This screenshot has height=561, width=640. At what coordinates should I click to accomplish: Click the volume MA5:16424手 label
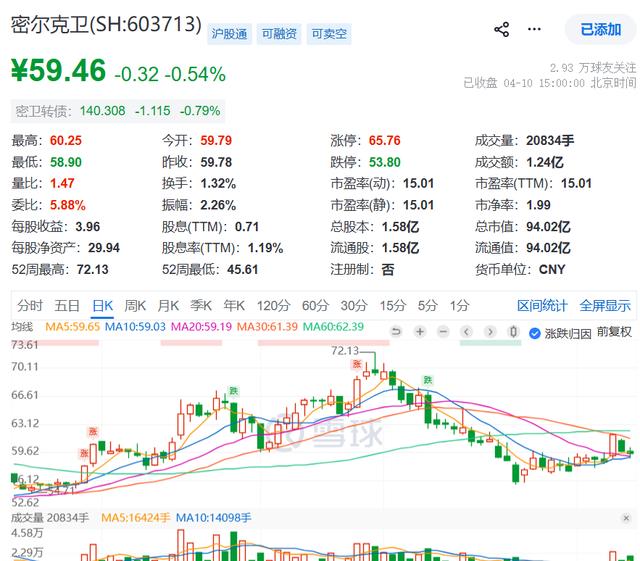(x=136, y=518)
